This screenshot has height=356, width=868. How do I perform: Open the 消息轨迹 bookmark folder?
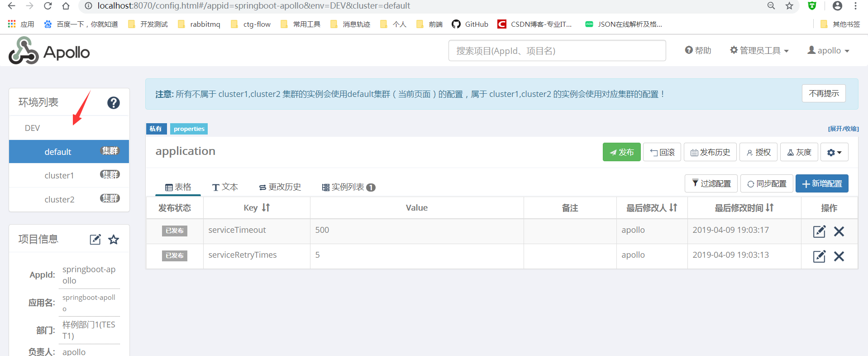[350, 24]
